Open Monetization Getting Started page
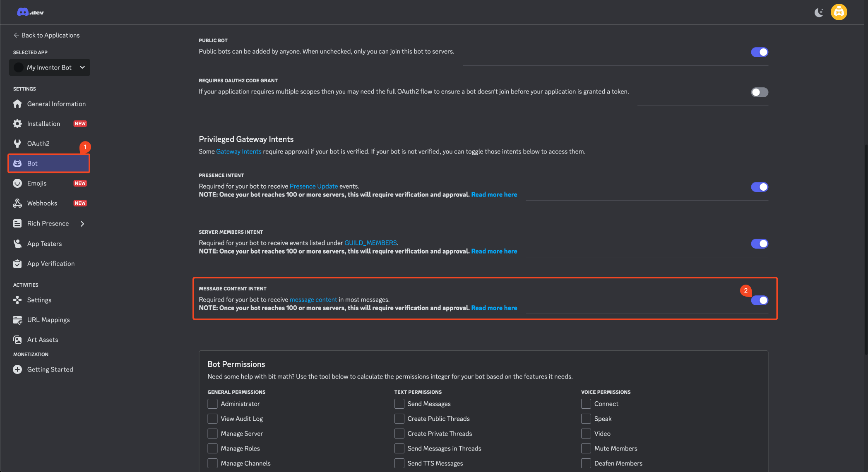This screenshot has width=868, height=472. pyautogui.click(x=50, y=369)
